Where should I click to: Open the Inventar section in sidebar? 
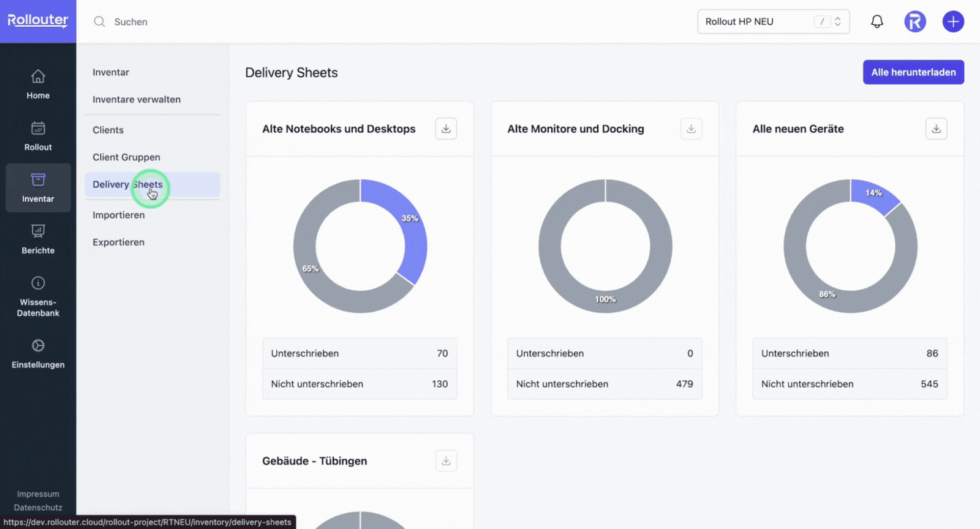pyautogui.click(x=38, y=188)
